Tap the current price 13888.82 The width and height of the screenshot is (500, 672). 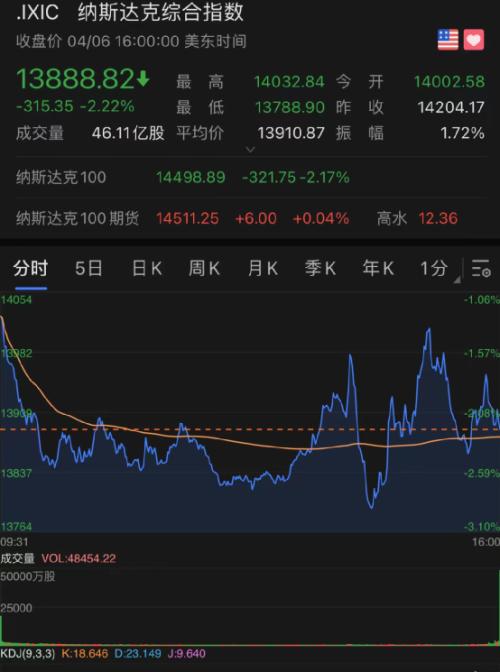pyautogui.click(x=75, y=79)
